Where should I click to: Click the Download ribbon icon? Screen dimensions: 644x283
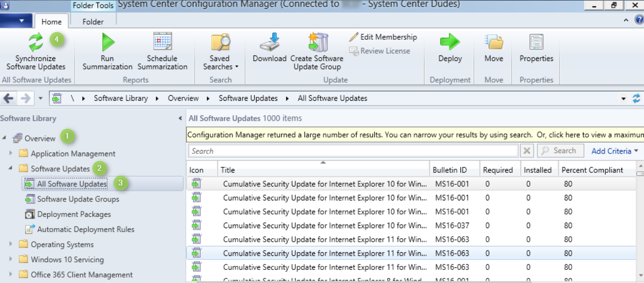(x=269, y=42)
